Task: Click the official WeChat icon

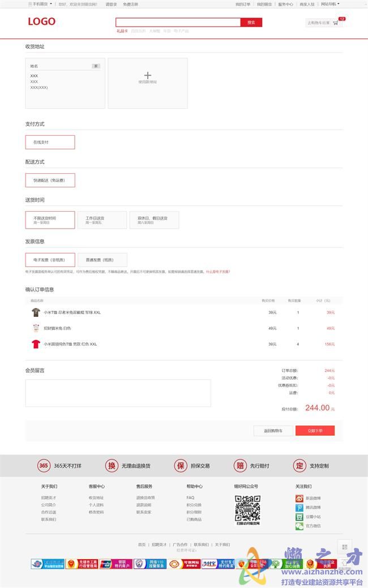Action: 299,526
